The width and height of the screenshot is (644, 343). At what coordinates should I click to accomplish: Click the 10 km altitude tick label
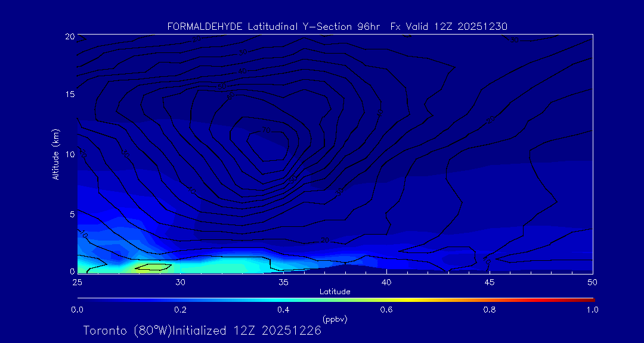(69, 154)
